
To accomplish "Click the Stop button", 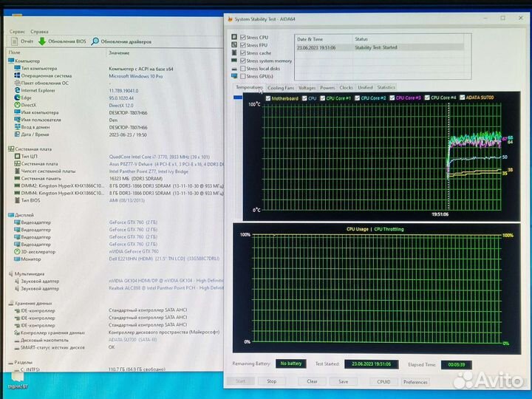I will tap(271, 381).
